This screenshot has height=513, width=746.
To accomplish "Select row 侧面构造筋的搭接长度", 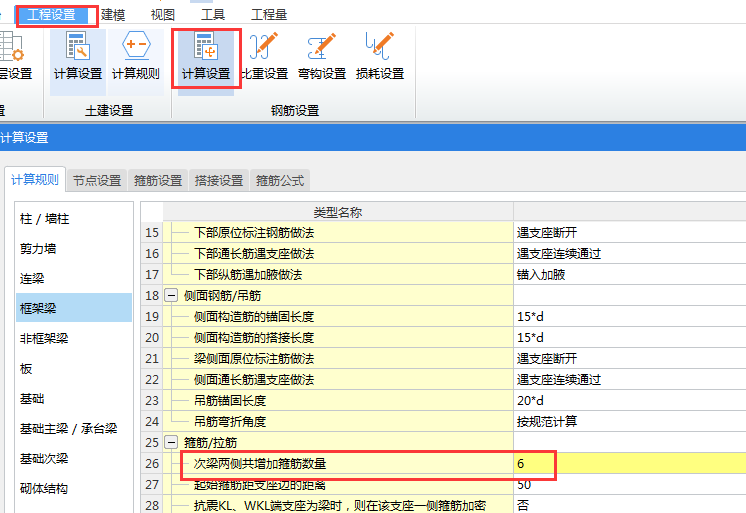I will [338, 337].
